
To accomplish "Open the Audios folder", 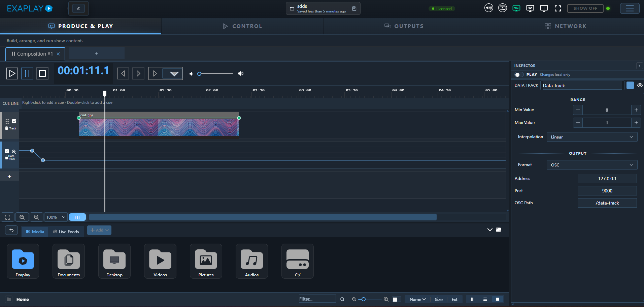I will 252,261.
